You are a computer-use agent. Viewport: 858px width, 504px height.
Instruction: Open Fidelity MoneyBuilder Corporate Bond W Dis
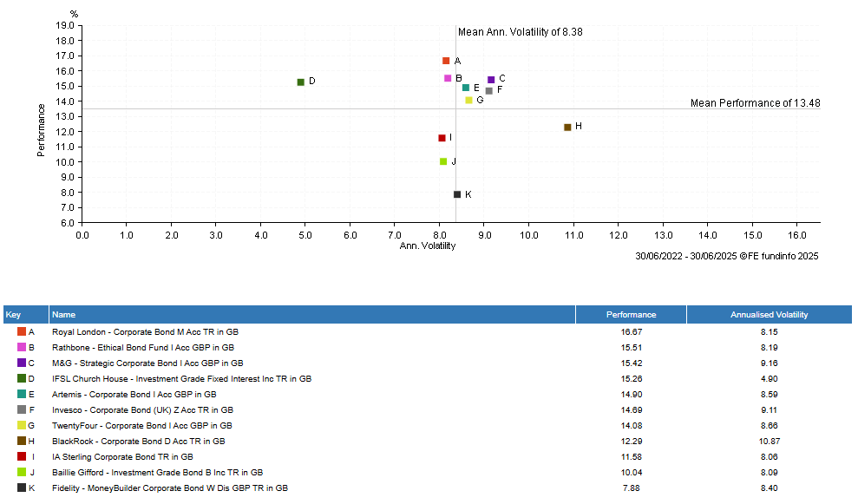pos(170,488)
